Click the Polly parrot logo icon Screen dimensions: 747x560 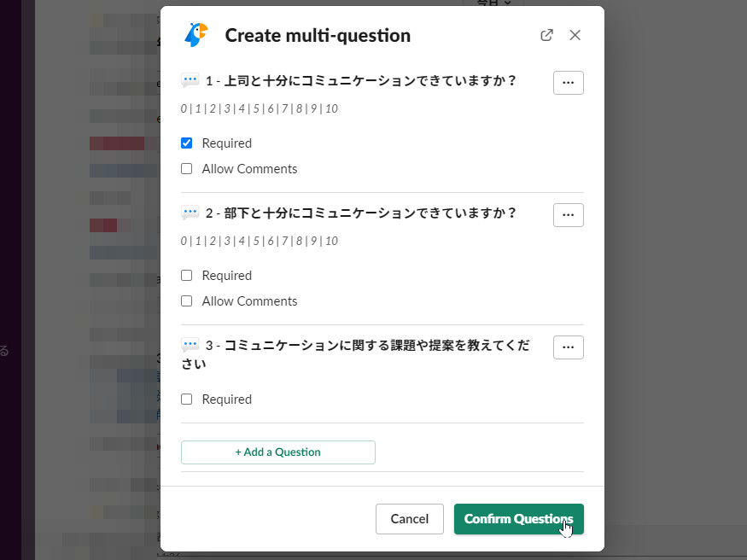pyautogui.click(x=196, y=35)
